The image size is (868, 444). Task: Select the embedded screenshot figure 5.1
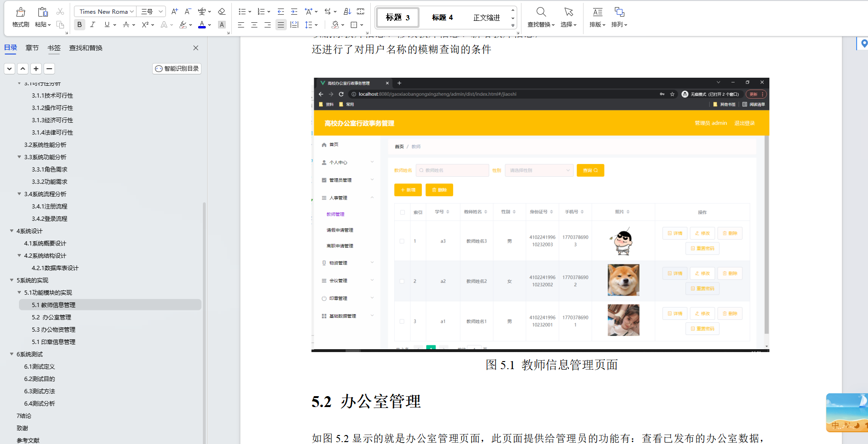click(540, 215)
